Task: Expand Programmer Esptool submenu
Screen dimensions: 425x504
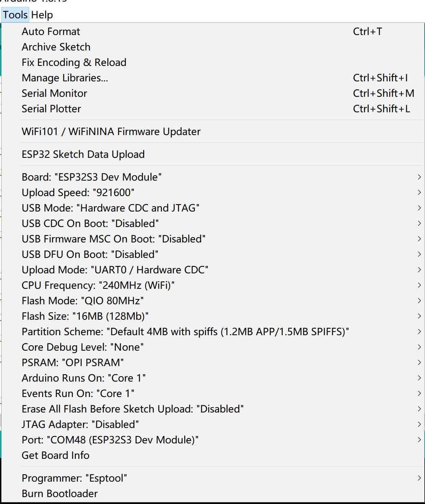Action: pyautogui.click(x=213, y=478)
